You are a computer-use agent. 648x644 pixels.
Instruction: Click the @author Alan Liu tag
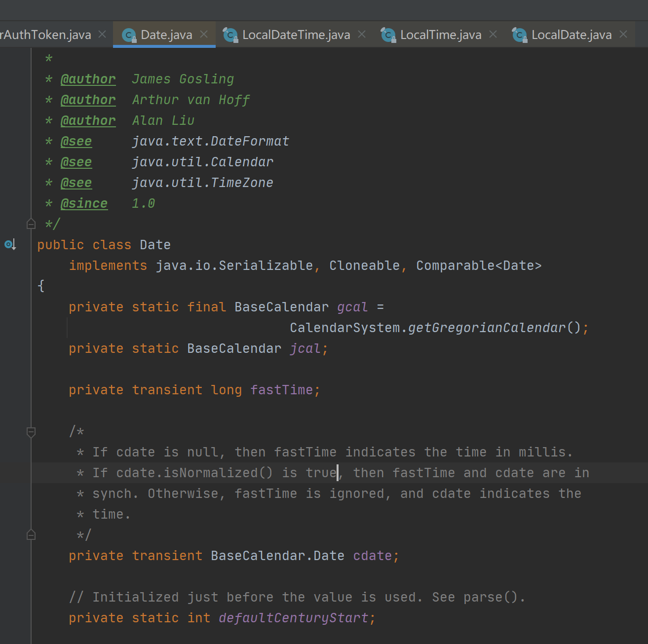[x=88, y=120]
